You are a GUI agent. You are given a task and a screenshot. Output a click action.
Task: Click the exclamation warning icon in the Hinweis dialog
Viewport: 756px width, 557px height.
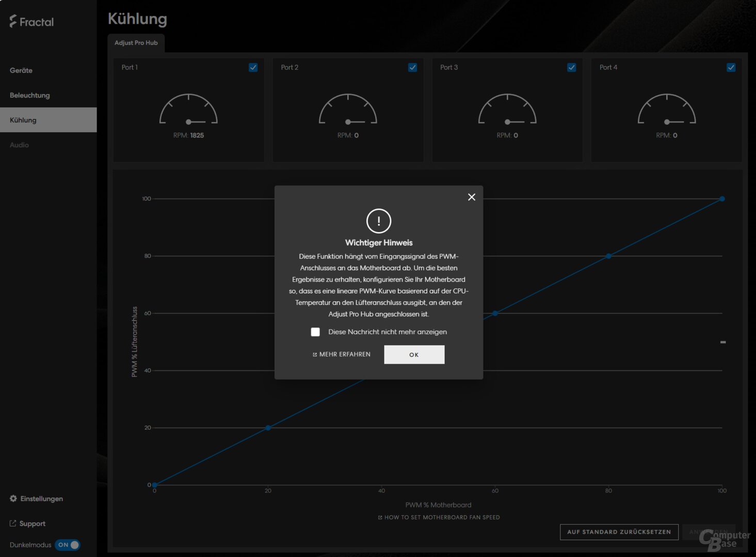378,221
